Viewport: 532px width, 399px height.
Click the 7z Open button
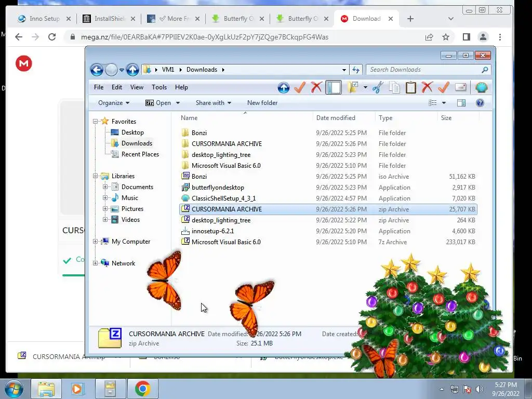pos(158,103)
